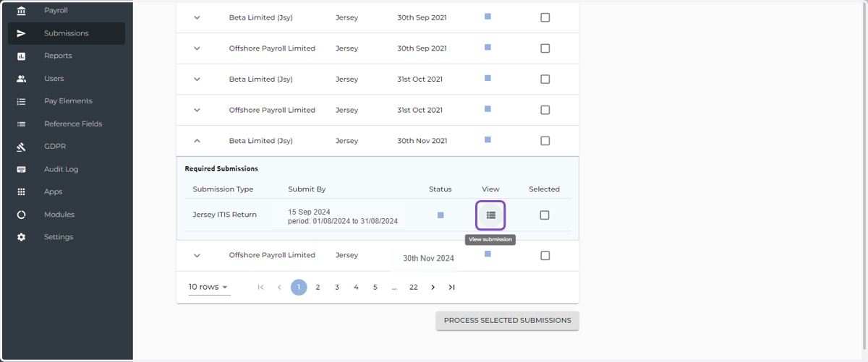Go to previous page arrow
The image size is (868, 362).
point(279,287)
